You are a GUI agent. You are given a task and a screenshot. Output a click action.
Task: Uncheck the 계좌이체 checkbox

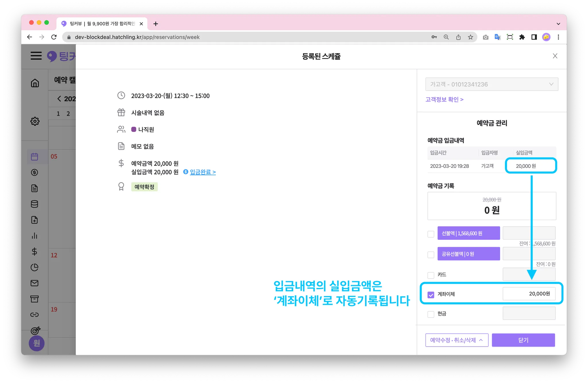click(431, 295)
